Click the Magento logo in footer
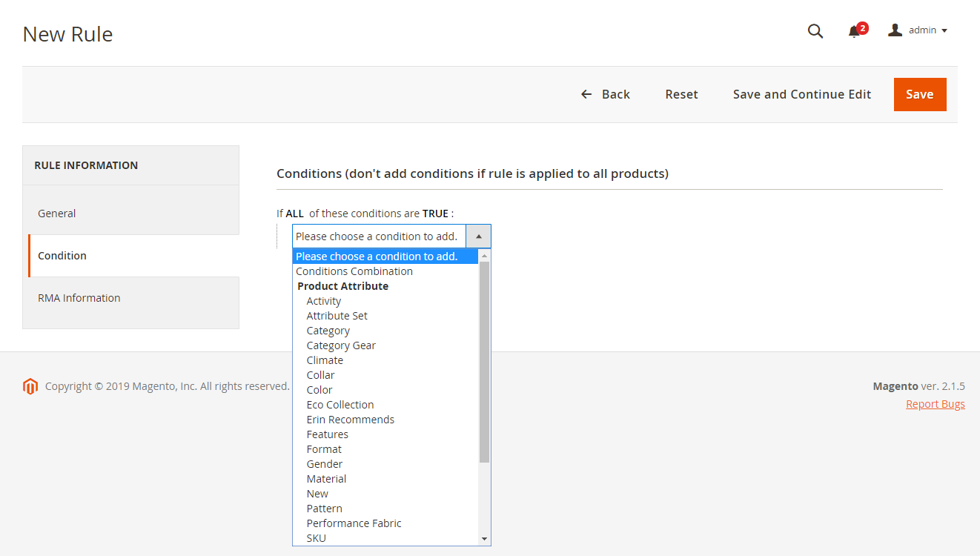980x556 pixels. tap(30, 386)
